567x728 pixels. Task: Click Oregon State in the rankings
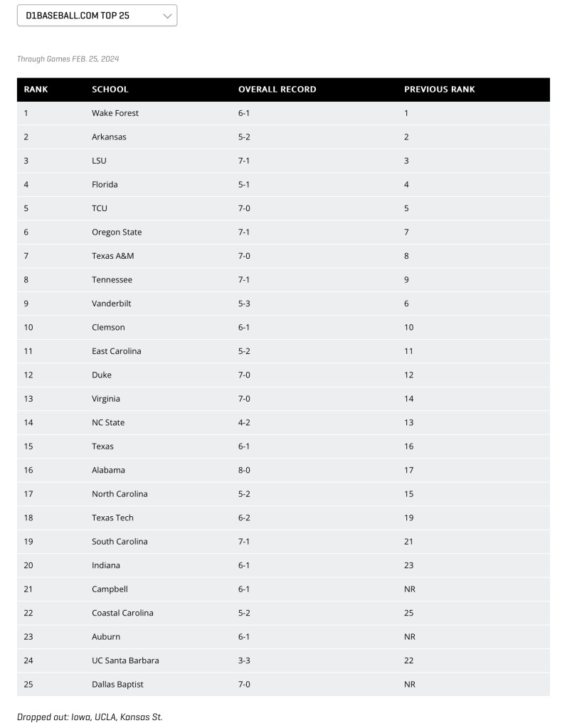tap(117, 232)
